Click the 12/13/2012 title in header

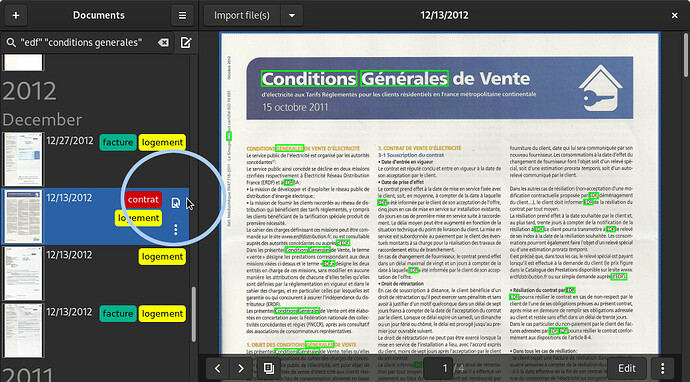[x=444, y=15]
